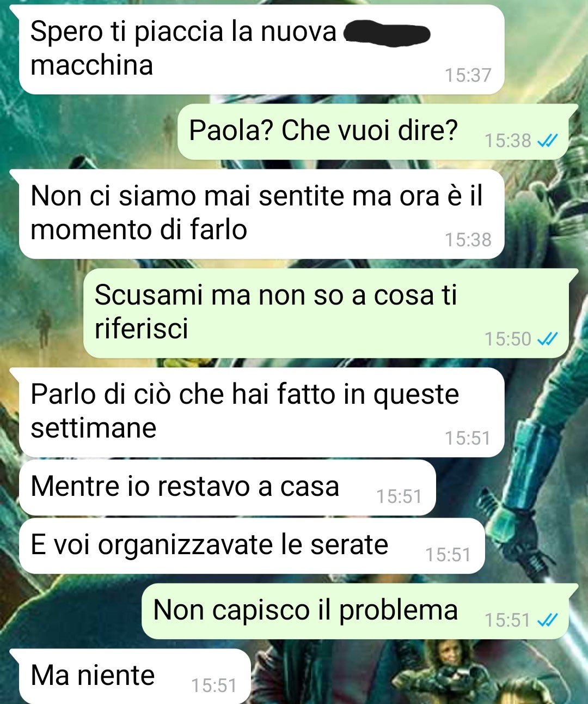This screenshot has height=704, width=588.
Task: Tap the 15:51 timestamp beside 'Ma niente'
Action: point(214,685)
